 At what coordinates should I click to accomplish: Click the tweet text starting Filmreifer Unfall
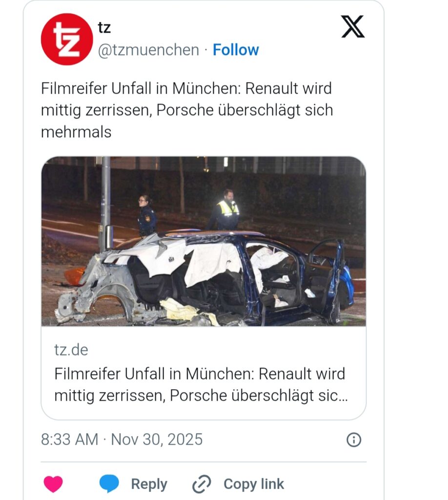point(187,110)
